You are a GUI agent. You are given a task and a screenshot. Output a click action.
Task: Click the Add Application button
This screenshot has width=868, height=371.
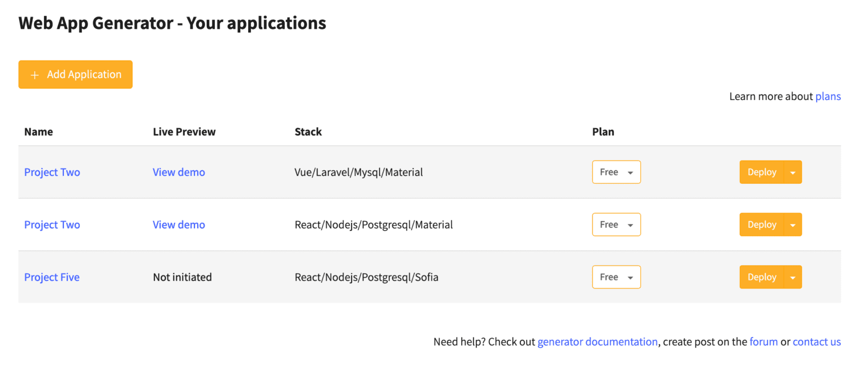tap(75, 75)
